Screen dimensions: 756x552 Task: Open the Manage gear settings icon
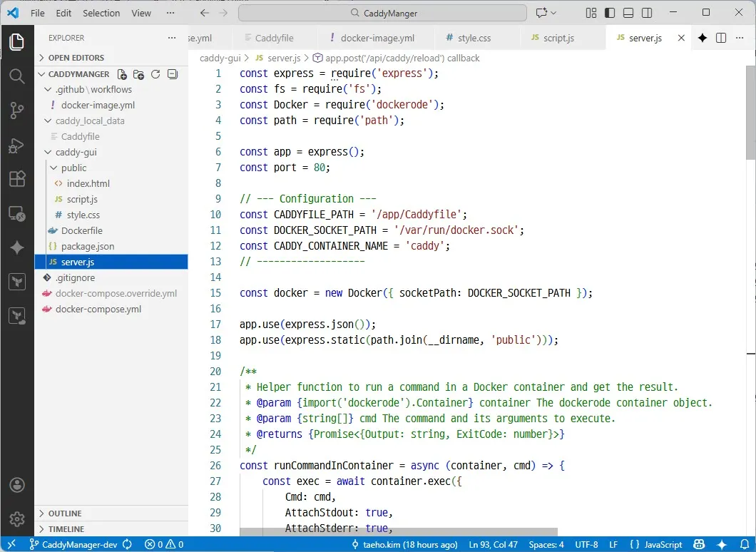(17, 519)
